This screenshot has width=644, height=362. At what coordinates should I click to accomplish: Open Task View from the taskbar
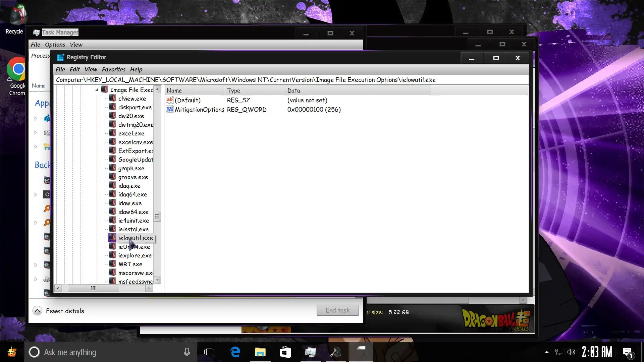pyautogui.click(x=209, y=352)
